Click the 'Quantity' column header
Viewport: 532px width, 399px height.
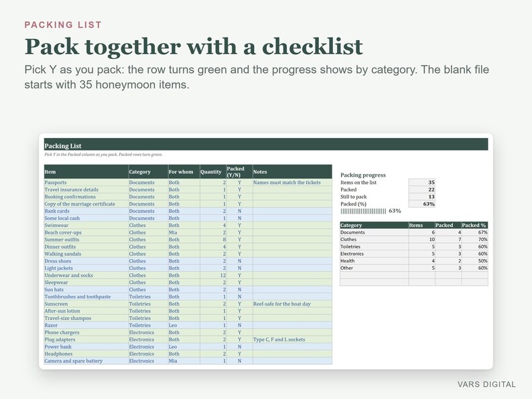pyautogui.click(x=213, y=172)
